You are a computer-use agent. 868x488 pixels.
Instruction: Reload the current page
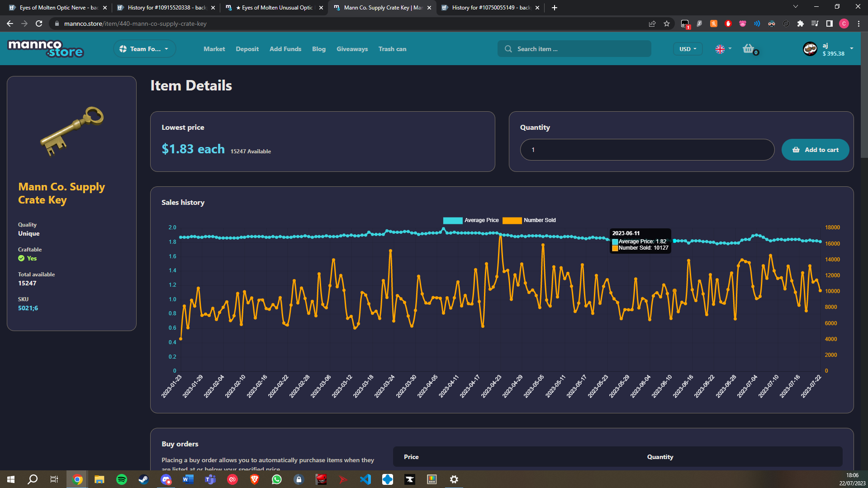click(39, 24)
